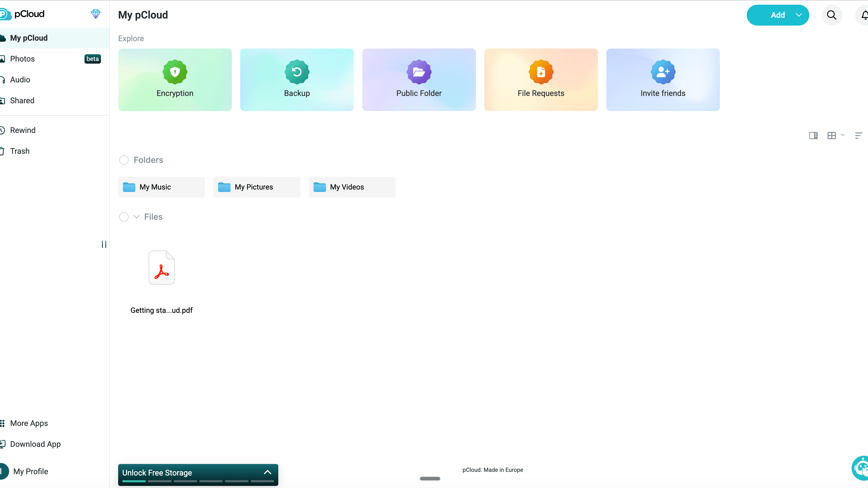Open the Photos beta section
The image size is (868, 488).
tap(23, 59)
